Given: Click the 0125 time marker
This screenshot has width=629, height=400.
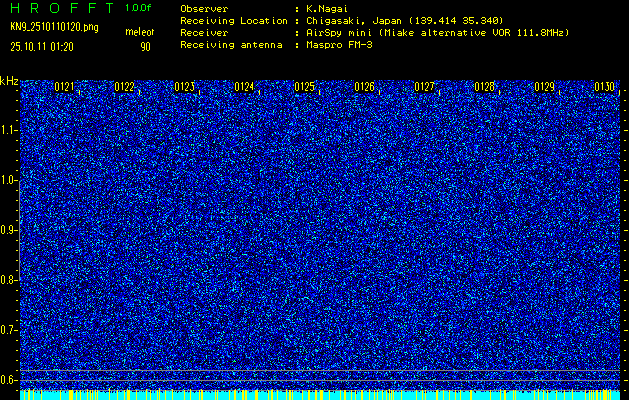Looking at the screenshot, I should (305, 88).
